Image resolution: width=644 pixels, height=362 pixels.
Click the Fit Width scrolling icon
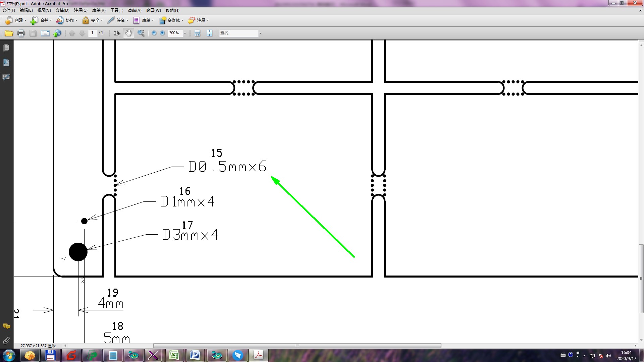pyautogui.click(x=197, y=33)
